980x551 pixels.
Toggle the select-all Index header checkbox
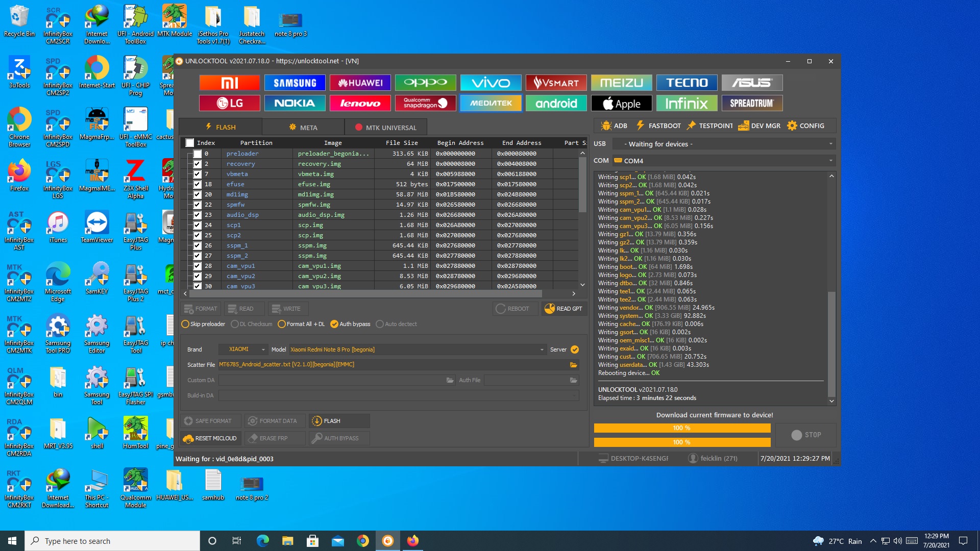pos(190,143)
